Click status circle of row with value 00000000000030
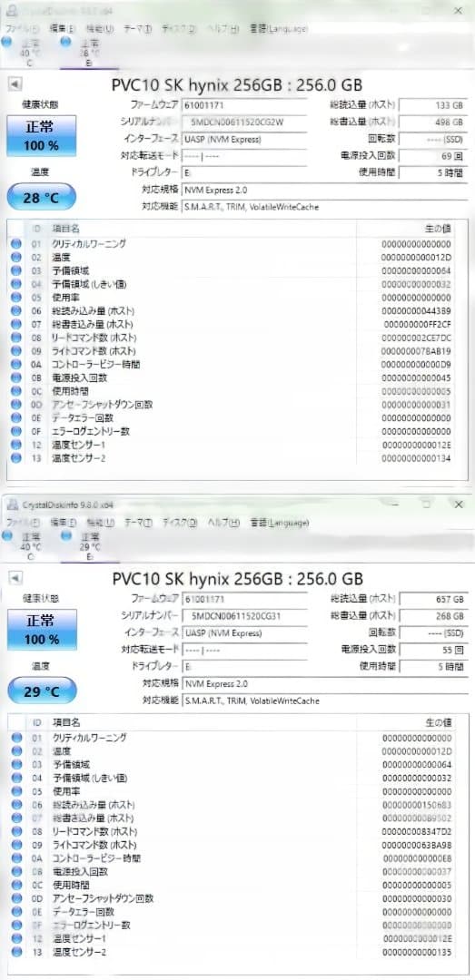Viewport: 475px width, 980px height. coord(16,898)
